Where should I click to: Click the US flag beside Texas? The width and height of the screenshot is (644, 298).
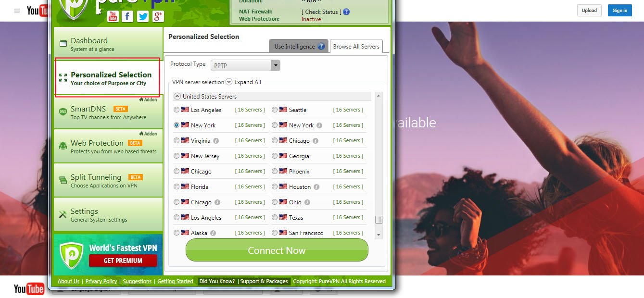pyautogui.click(x=283, y=217)
